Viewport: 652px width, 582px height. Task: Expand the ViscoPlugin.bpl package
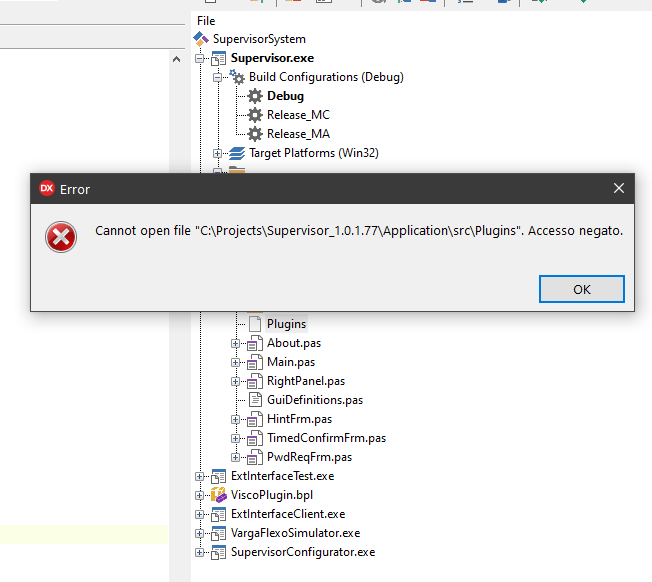pos(200,495)
